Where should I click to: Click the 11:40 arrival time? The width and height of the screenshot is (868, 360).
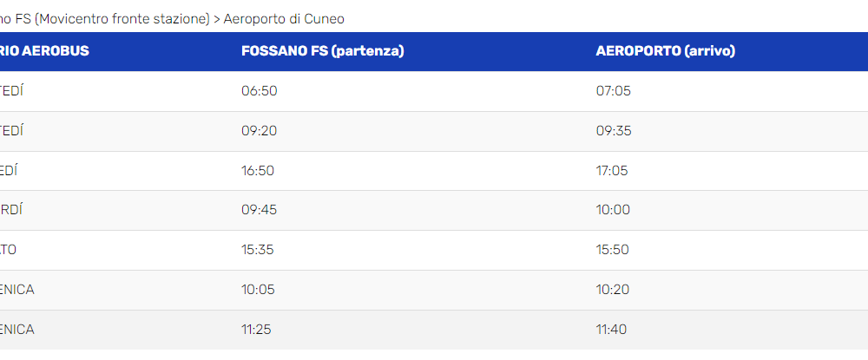tap(611, 330)
